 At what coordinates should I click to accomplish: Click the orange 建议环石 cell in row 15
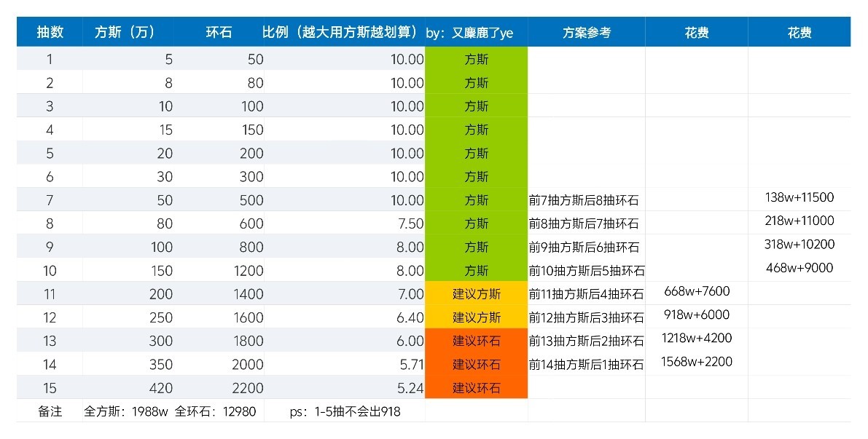click(x=476, y=387)
